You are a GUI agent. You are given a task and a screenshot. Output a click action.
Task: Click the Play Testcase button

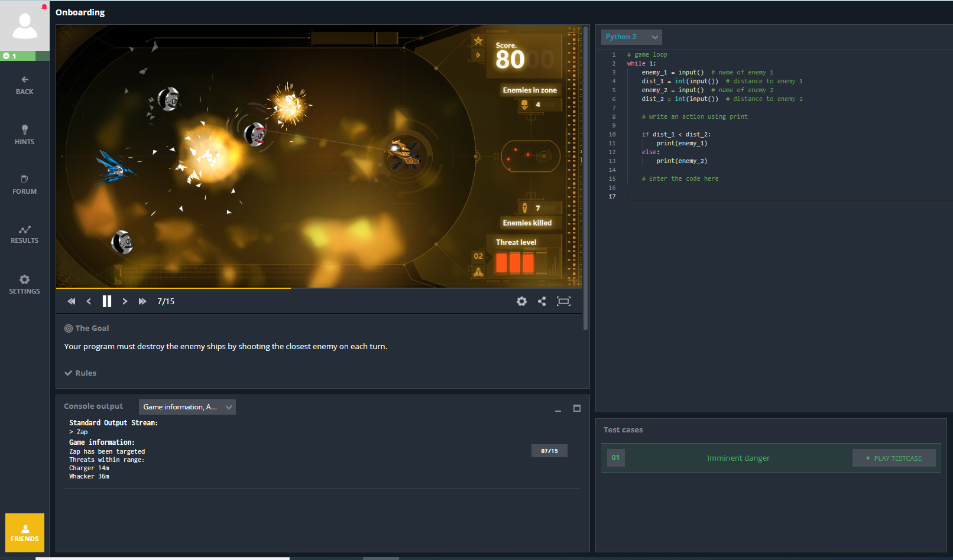pyautogui.click(x=894, y=458)
